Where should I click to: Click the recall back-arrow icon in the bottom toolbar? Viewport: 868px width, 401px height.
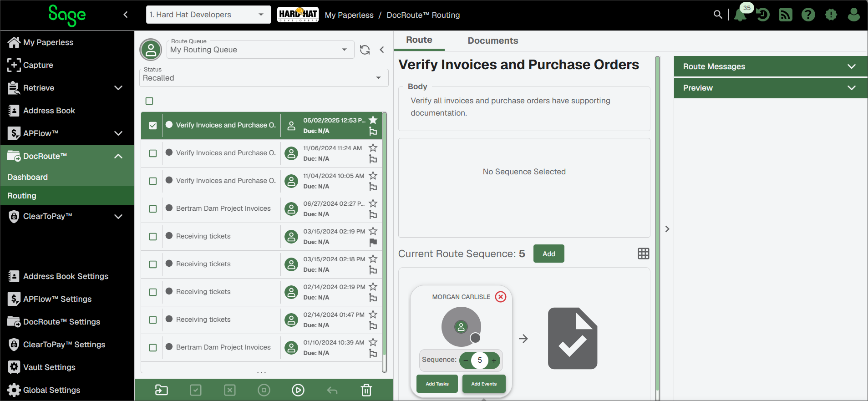[332, 390]
